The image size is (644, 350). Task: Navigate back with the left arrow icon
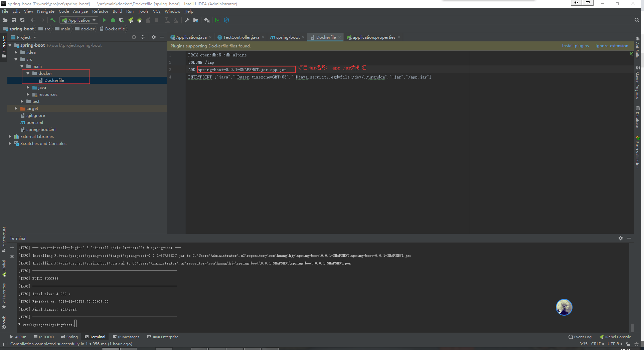pyautogui.click(x=33, y=20)
